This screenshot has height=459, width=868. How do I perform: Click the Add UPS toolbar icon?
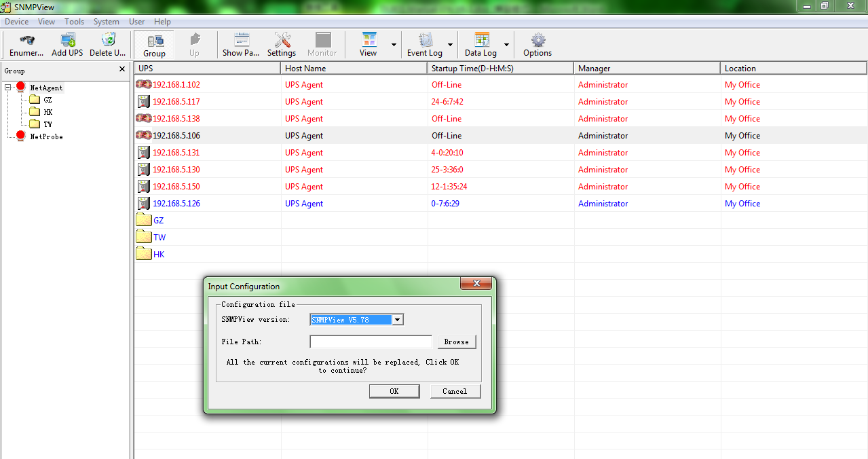(x=67, y=40)
